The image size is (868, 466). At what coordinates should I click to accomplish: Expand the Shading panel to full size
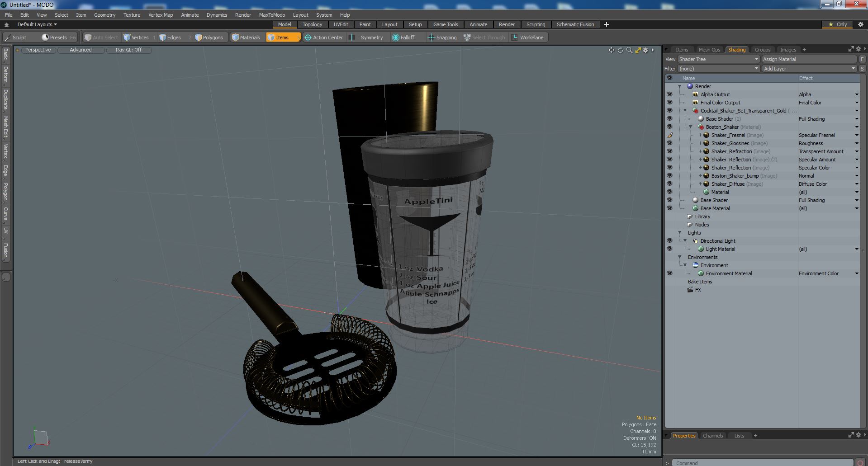pos(851,49)
